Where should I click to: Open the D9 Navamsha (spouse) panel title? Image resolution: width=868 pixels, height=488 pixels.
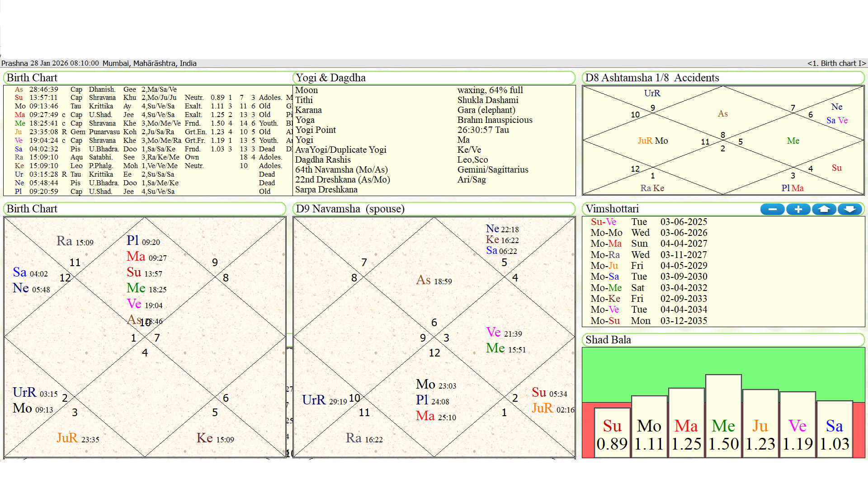pos(350,209)
